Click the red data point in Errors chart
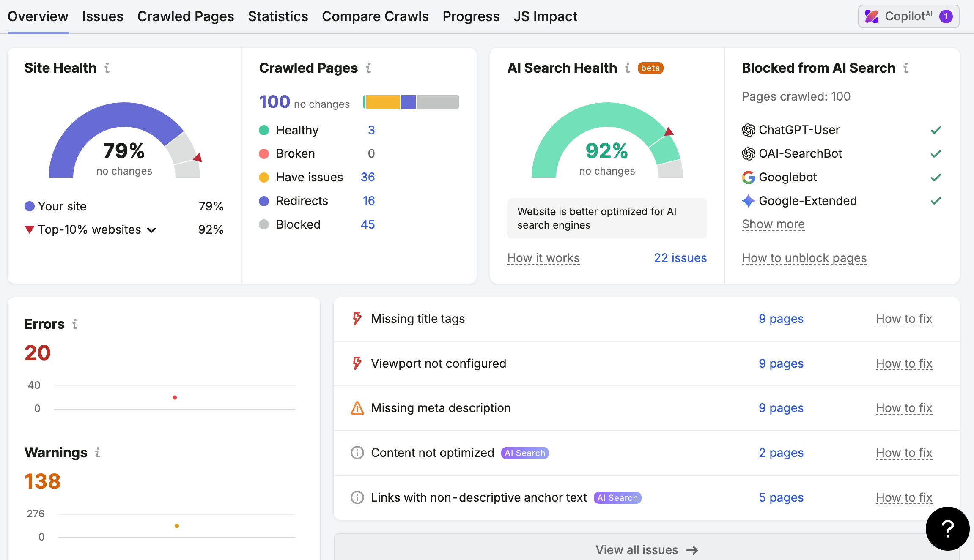This screenshot has width=974, height=560. [175, 397]
